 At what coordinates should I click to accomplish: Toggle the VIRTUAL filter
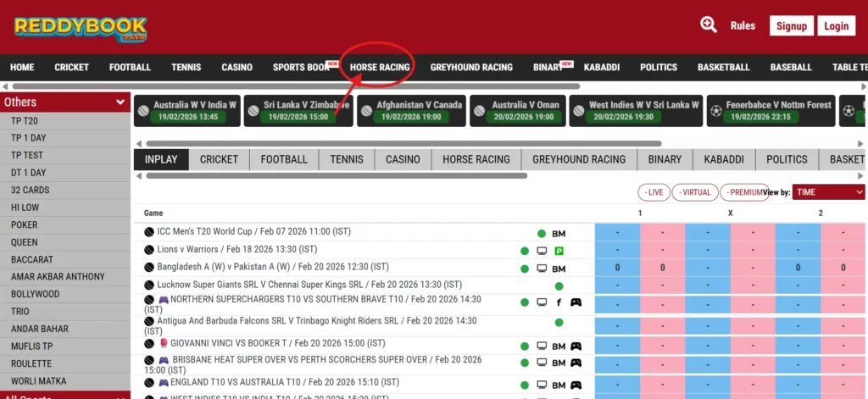694,192
